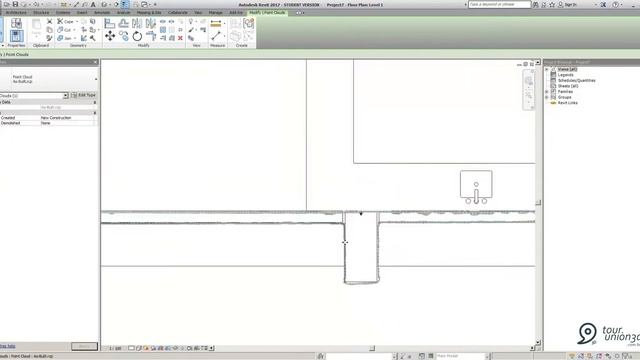640x360 pixels.
Task: Click the Apply button in Properties palette
Action: [x=84, y=346]
